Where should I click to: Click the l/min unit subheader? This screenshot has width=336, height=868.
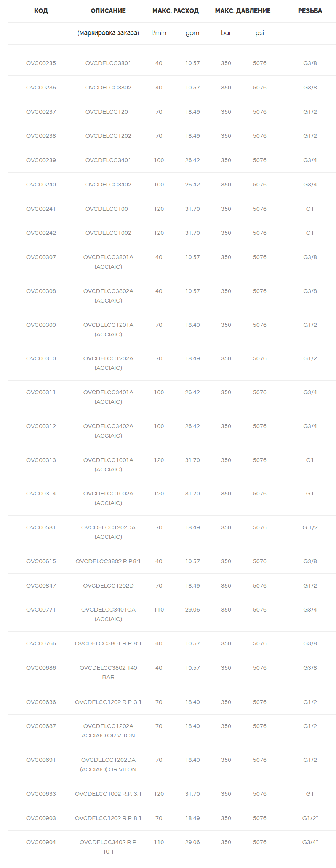tap(159, 33)
